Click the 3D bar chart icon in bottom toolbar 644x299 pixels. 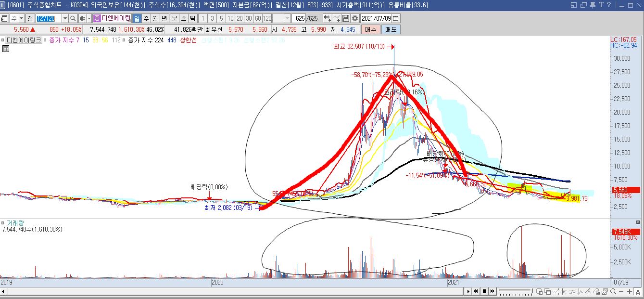(x=596, y=292)
